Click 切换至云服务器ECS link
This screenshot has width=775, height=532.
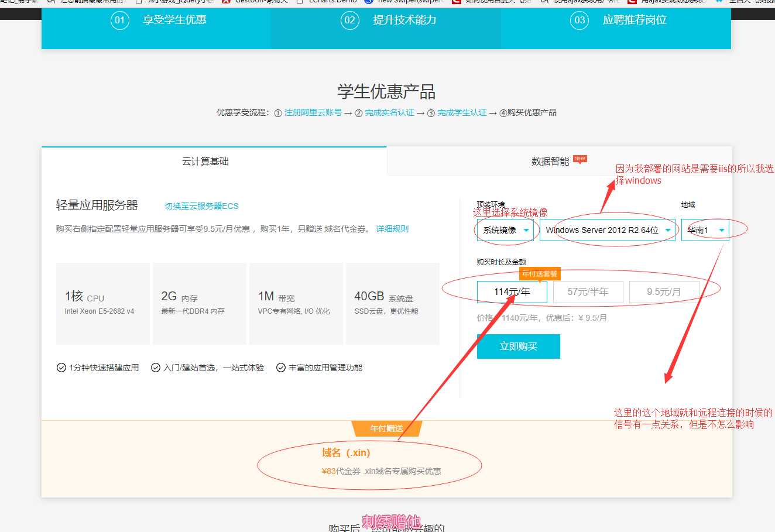coord(201,206)
